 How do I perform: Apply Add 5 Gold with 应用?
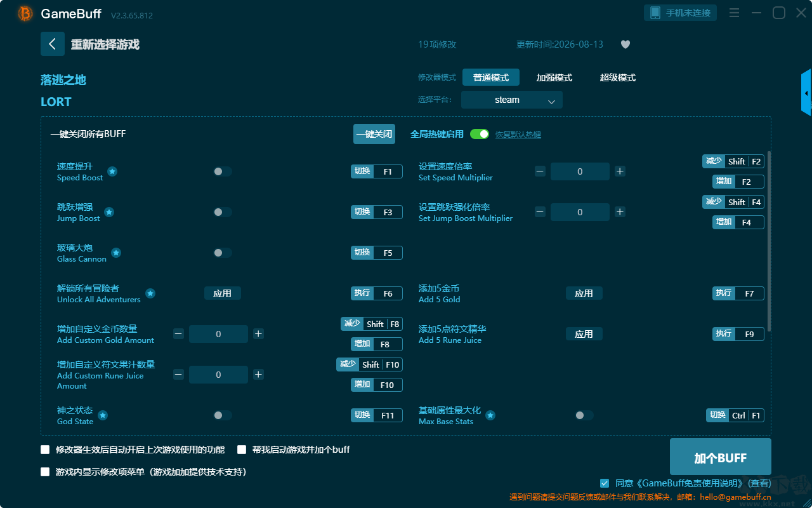[x=584, y=293]
